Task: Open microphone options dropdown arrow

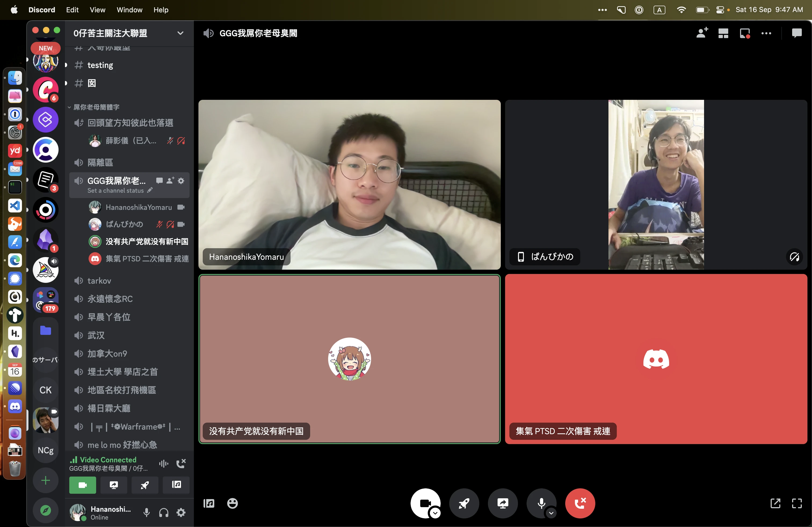Action: 551,513
